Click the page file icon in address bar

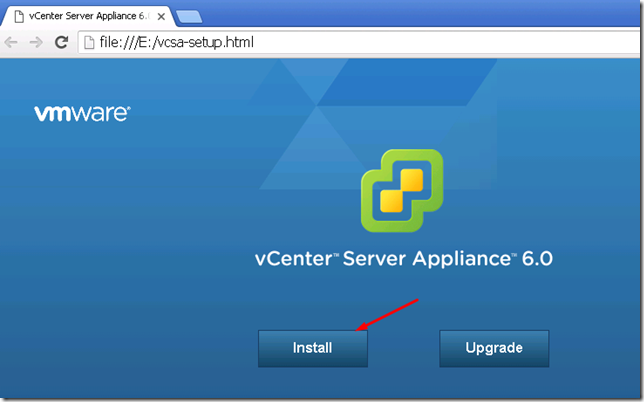89,42
